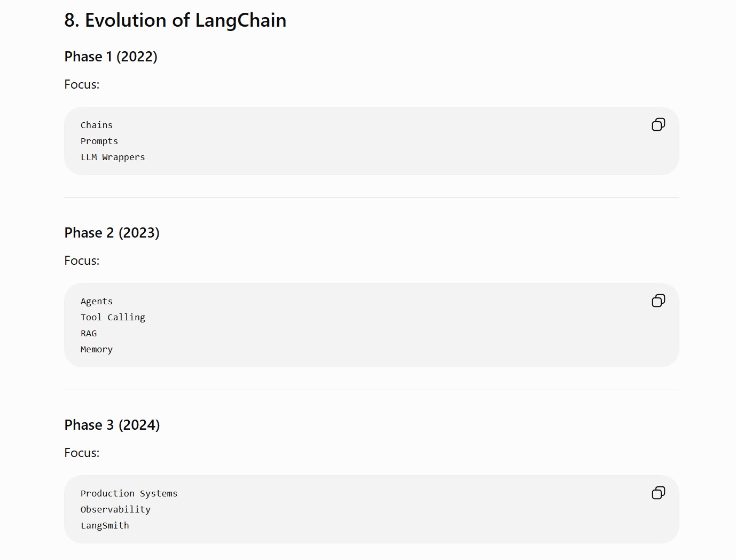Click the 'Phase 2 (2023)' heading
This screenshot has width=736, height=560.
click(x=112, y=233)
